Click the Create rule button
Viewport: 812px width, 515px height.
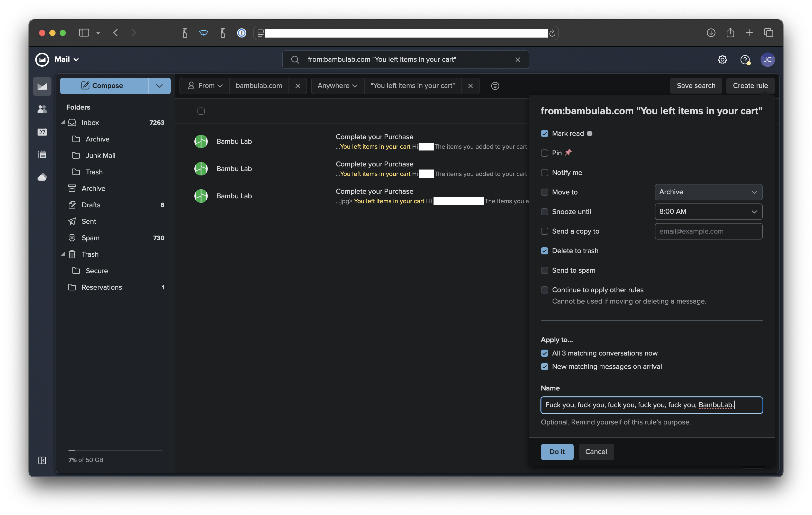[x=750, y=86]
